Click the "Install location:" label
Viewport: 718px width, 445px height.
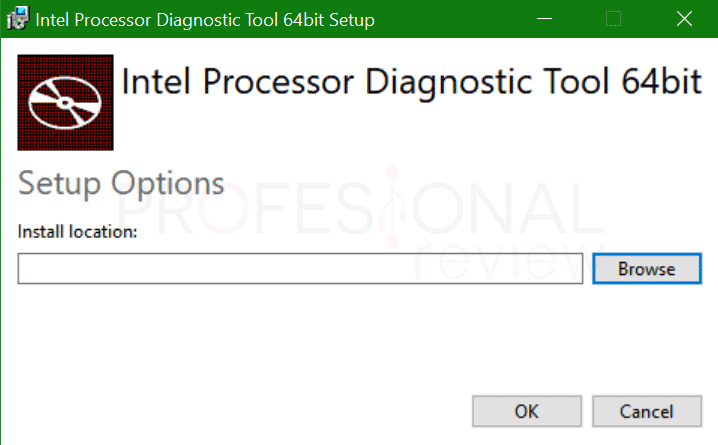click(77, 232)
